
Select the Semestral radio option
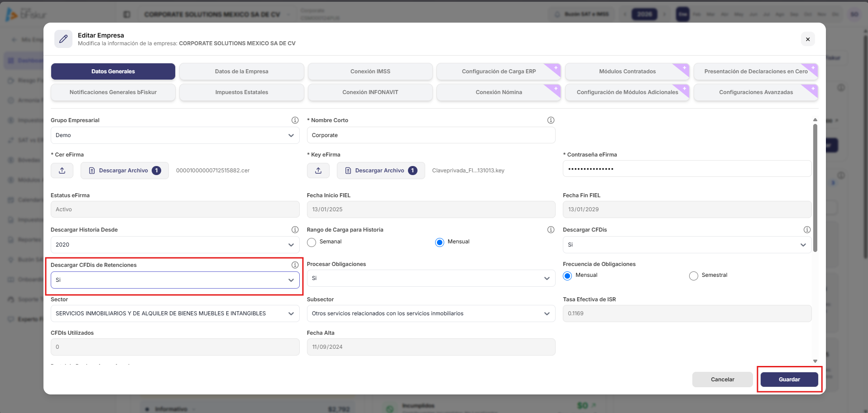(694, 276)
